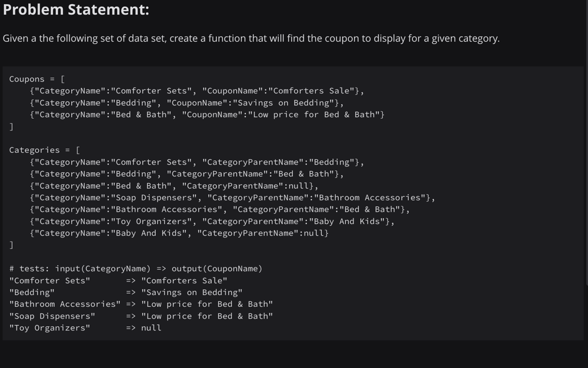This screenshot has height=368, width=588.
Task: Click the Soap Dispensers category definition line
Action: coord(232,198)
